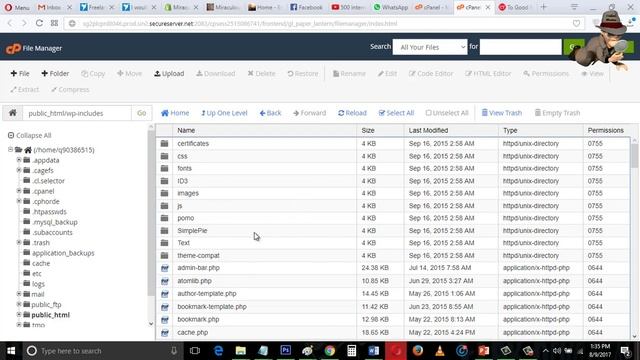Click the path field showing public_html/wp-includes
The width and height of the screenshot is (640, 360).
click(x=77, y=113)
